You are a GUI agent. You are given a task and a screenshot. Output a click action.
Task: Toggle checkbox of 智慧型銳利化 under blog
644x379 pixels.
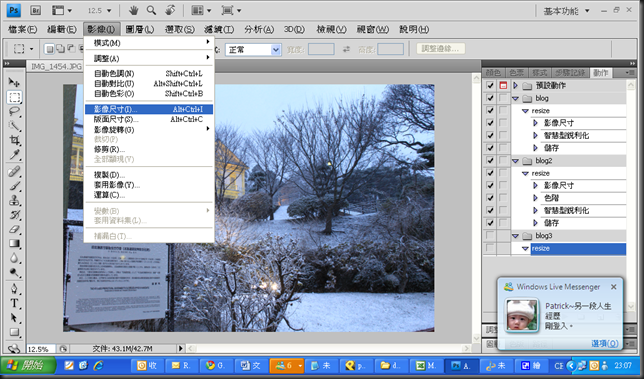(x=490, y=136)
